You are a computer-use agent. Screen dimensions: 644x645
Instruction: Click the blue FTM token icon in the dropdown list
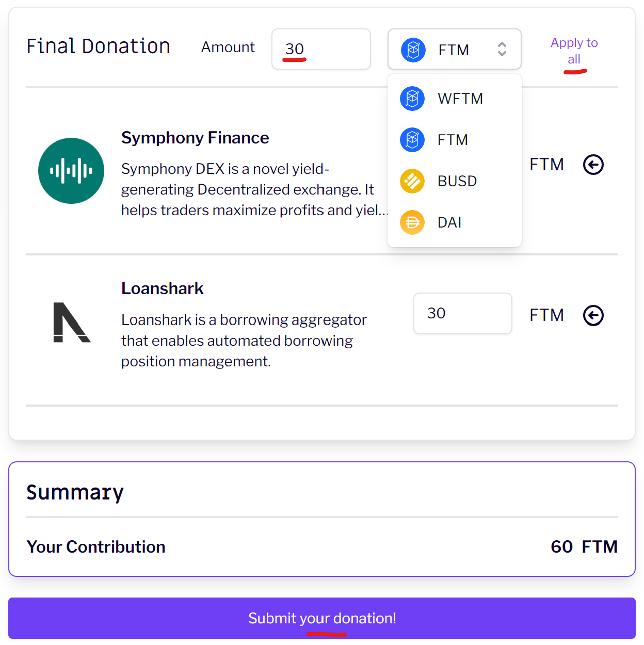412,140
